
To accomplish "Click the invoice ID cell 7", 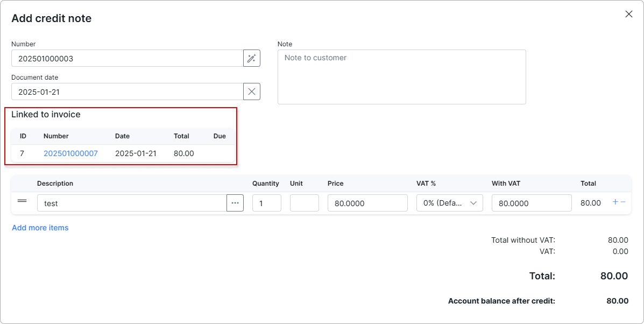I will point(22,153).
